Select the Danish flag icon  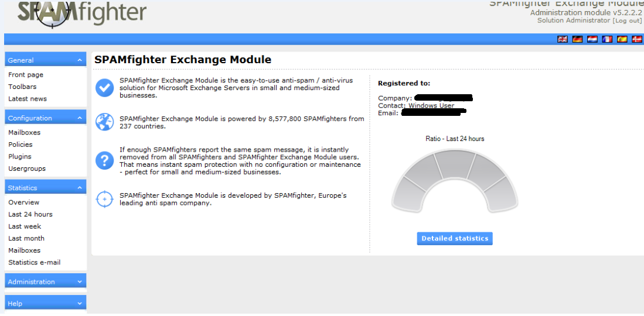pos(636,39)
